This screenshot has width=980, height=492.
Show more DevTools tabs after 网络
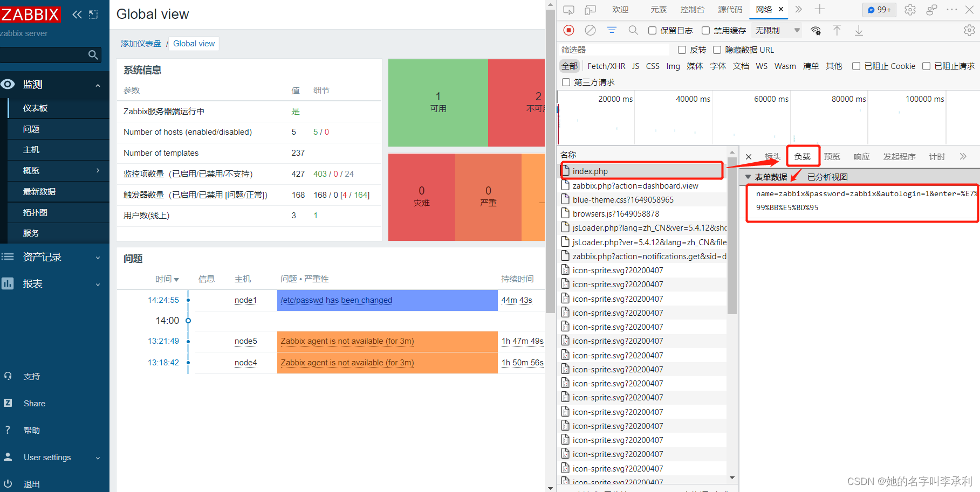798,9
